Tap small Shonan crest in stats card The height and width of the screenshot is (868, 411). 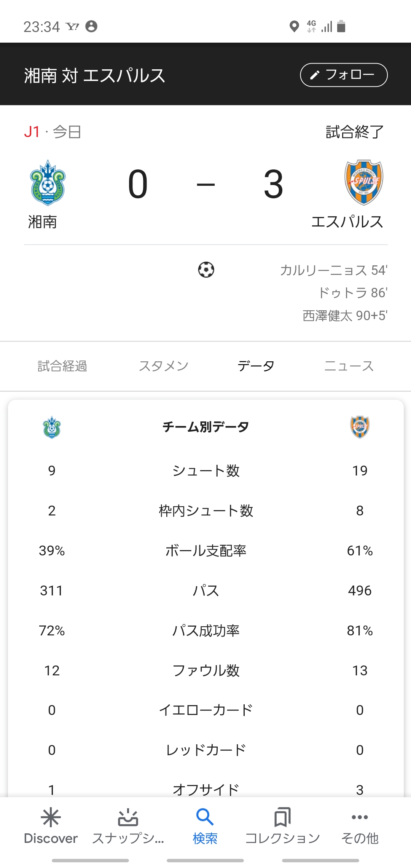click(x=52, y=427)
